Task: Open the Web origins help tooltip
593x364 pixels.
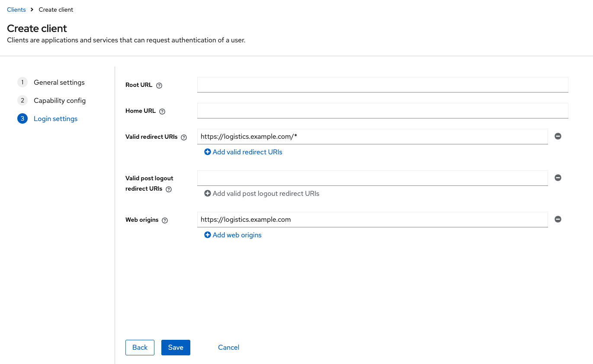Action: (x=164, y=220)
